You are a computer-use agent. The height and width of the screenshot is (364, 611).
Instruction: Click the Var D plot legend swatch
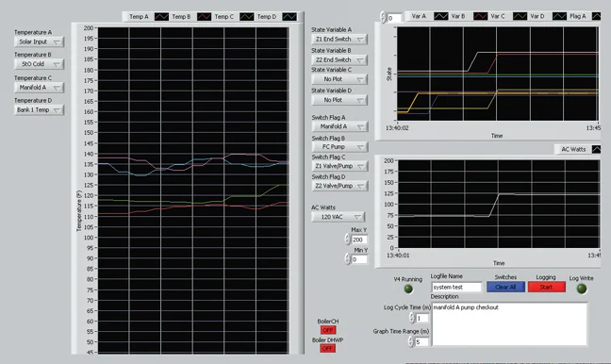(x=559, y=16)
